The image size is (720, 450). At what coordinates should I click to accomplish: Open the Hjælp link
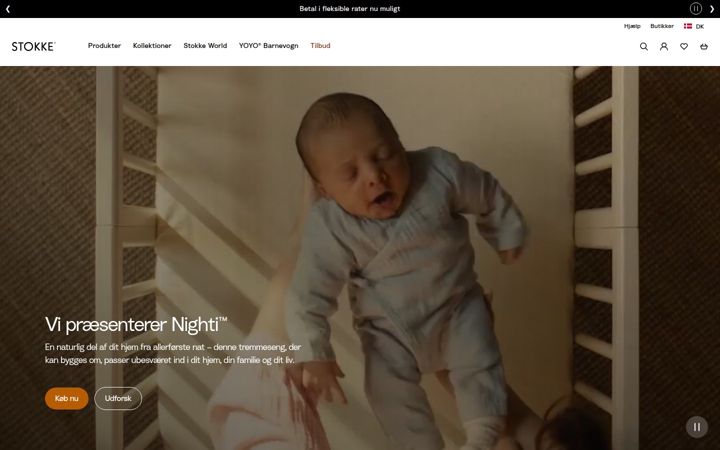(x=632, y=26)
